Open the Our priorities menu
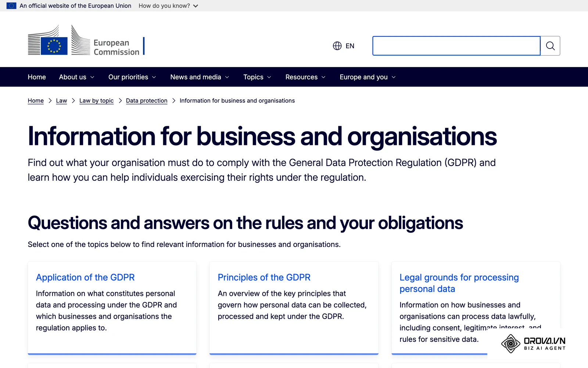 pos(132,77)
